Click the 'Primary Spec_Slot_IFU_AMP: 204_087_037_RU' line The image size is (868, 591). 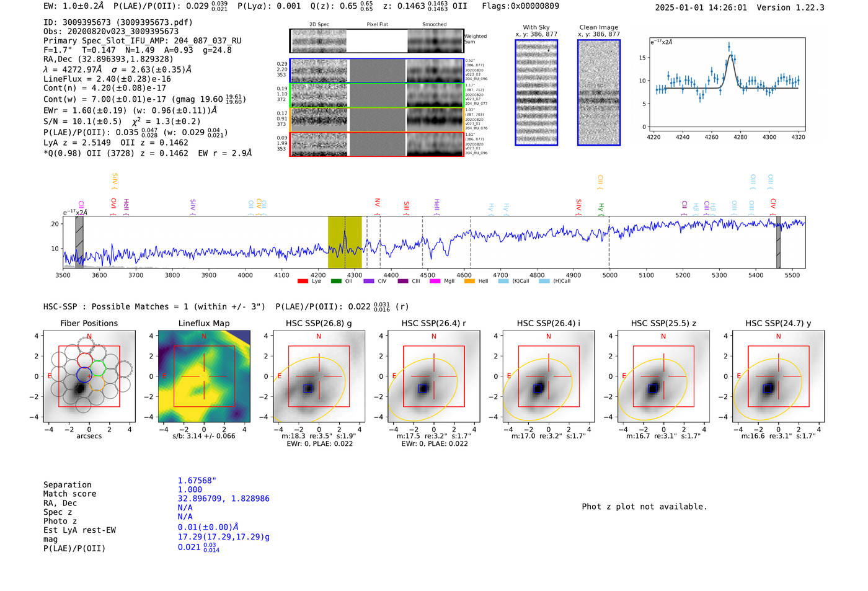[143, 41]
